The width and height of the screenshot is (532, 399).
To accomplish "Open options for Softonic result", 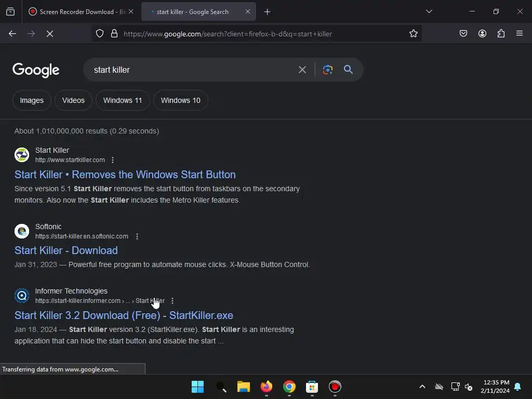I will (137, 236).
